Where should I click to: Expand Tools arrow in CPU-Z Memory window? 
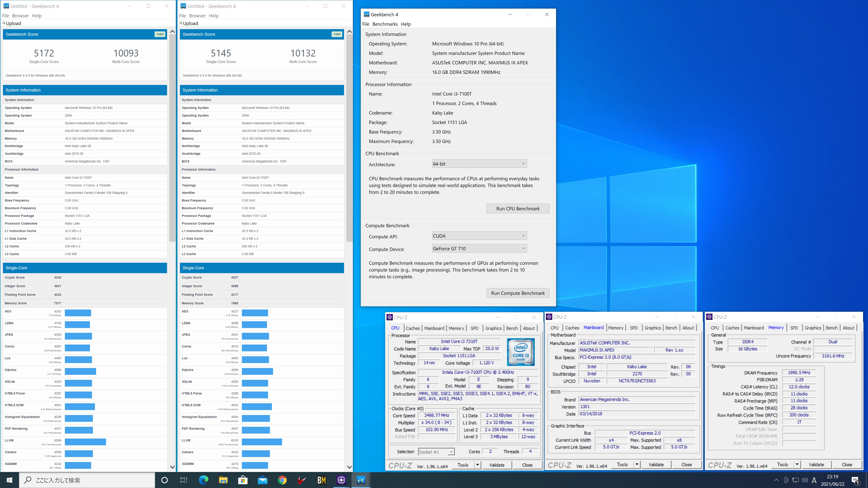797,465
